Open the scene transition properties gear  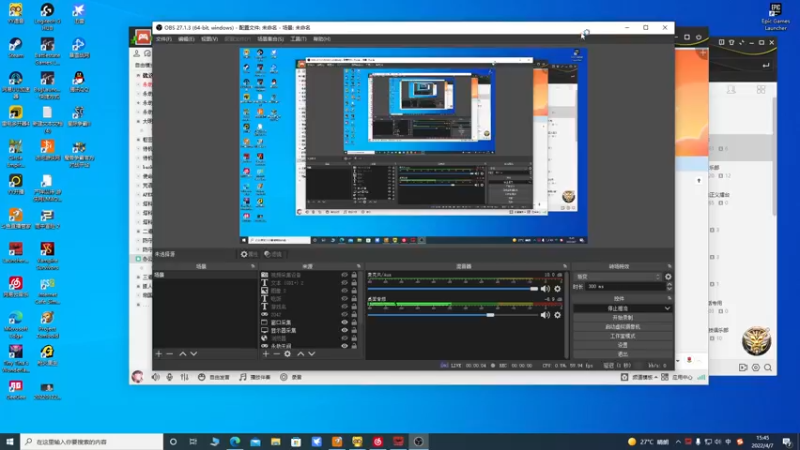click(668, 277)
